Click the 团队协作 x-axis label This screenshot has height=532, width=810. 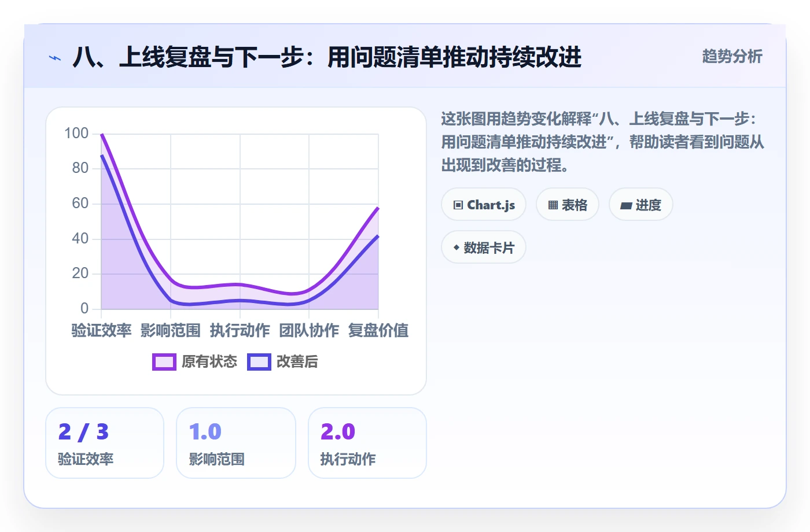pos(309,330)
